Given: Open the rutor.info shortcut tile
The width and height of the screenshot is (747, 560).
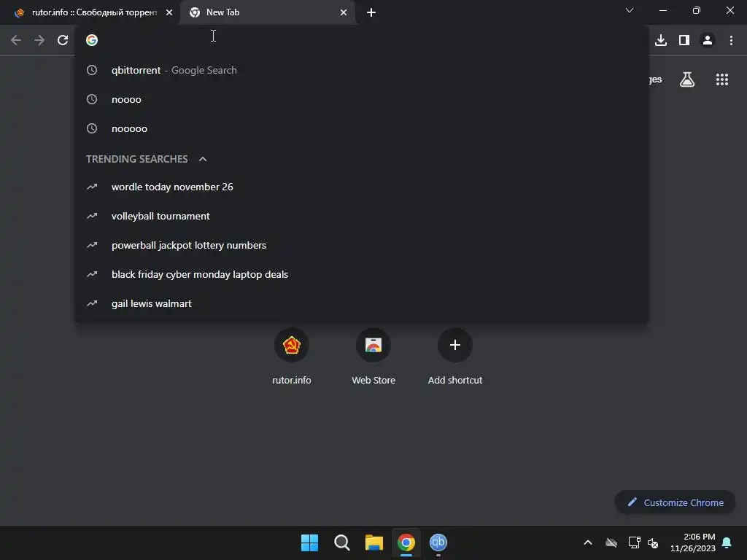Looking at the screenshot, I should pos(292,357).
